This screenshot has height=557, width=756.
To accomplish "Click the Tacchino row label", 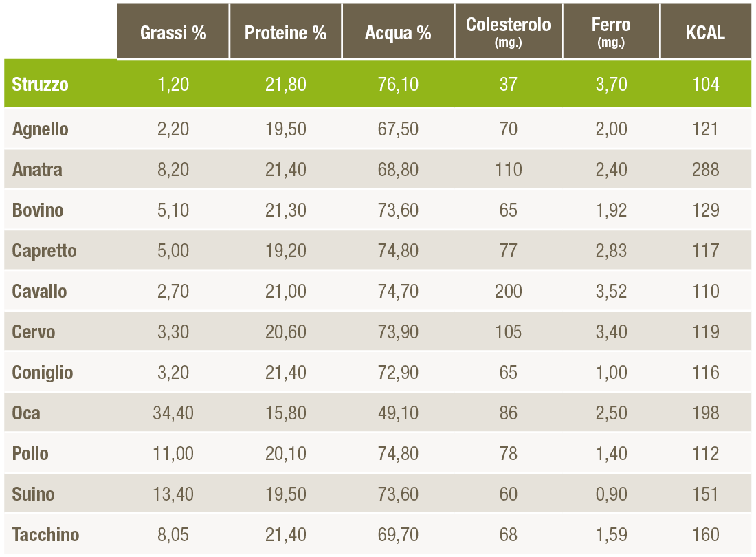I will pyautogui.click(x=45, y=535).
